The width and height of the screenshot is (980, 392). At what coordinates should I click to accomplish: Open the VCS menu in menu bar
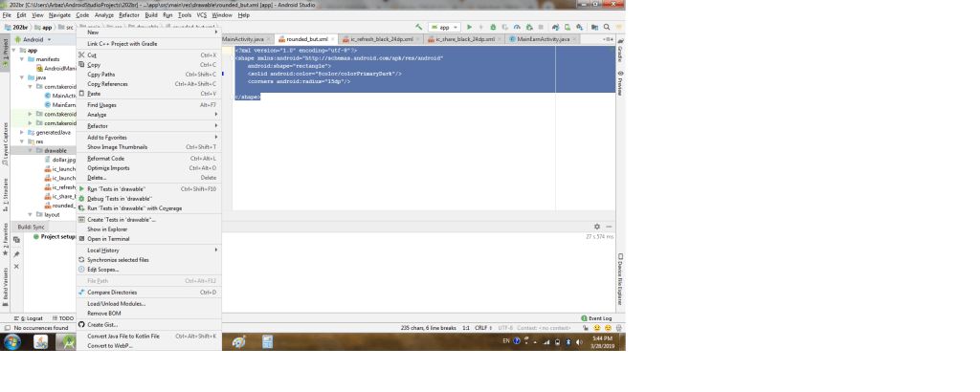pyautogui.click(x=201, y=15)
